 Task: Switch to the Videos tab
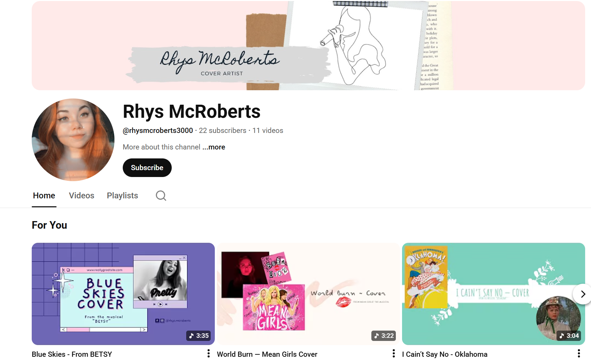coord(81,196)
